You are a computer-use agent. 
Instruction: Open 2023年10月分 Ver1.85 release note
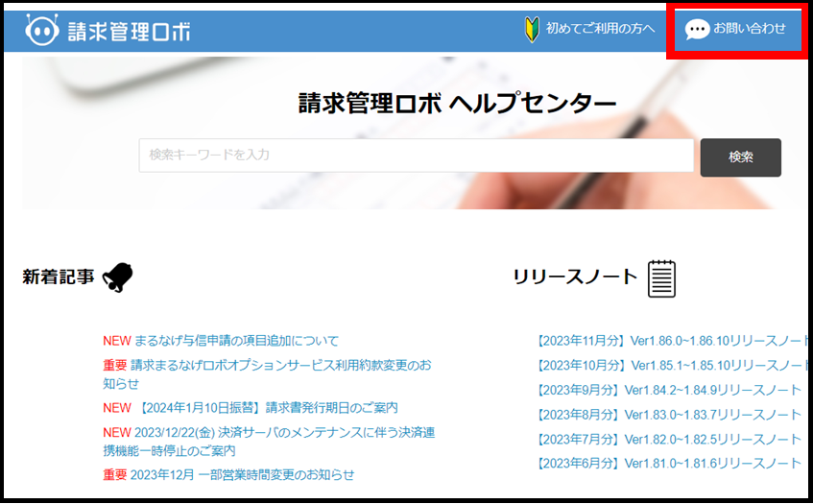tap(670, 366)
